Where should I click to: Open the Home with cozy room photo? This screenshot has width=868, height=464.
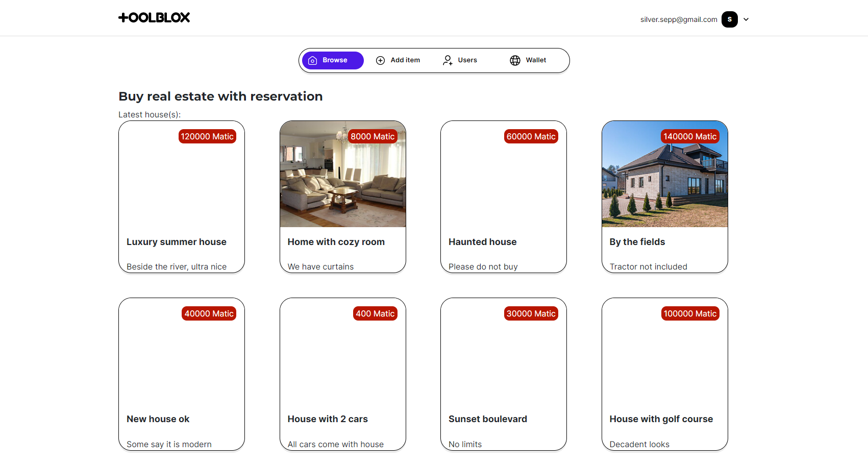(x=343, y=174)
